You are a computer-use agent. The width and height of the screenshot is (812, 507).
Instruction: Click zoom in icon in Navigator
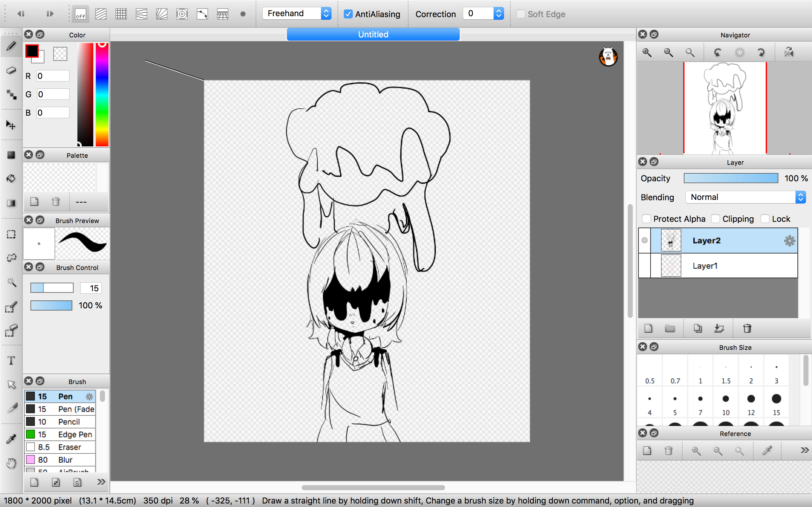[647, 53]
